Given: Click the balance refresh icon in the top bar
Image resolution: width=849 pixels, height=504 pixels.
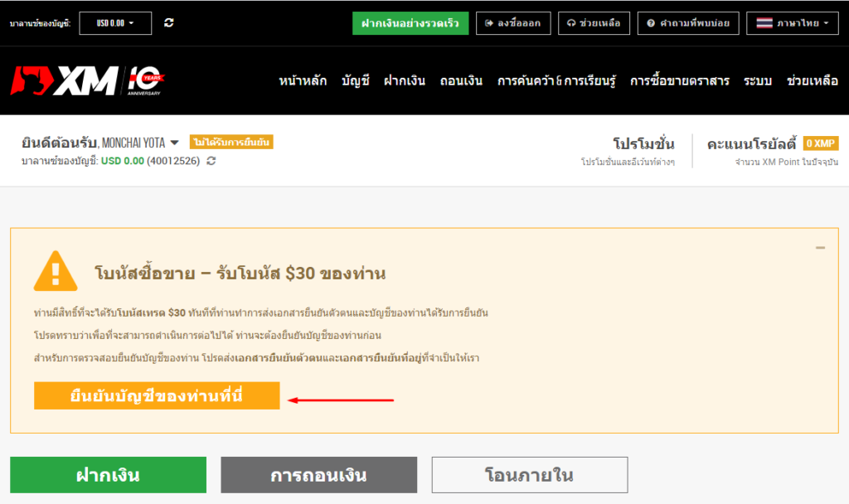Looking at the screenshot, I should coord(168,21).
